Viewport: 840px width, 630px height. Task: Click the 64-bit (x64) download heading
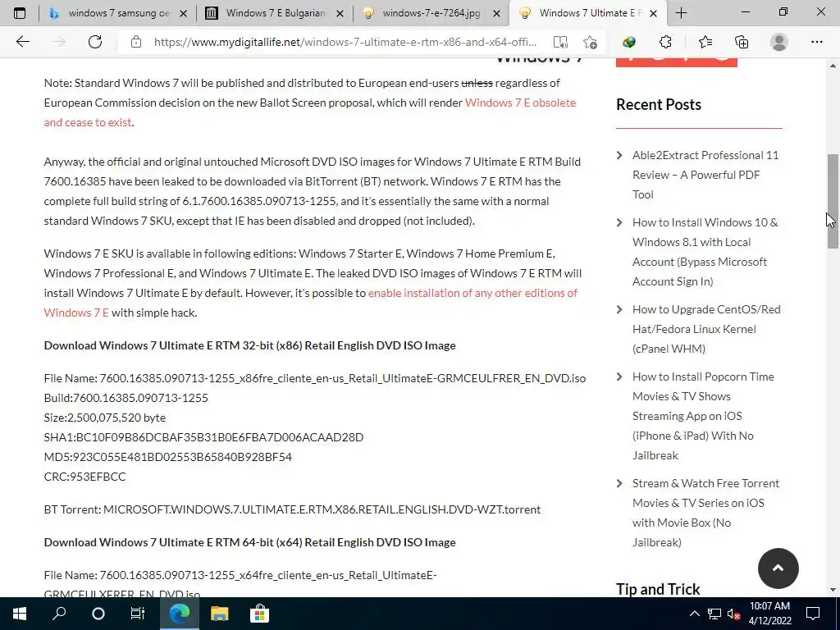tap(249, 542)
